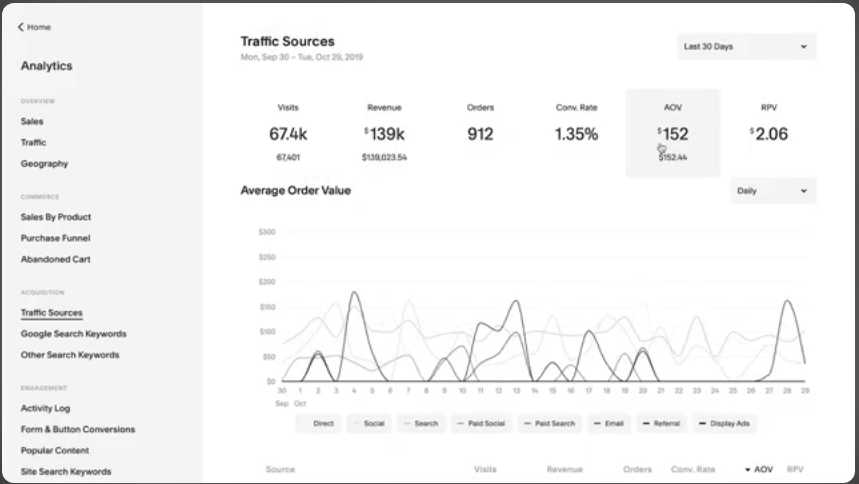Click the AOV sort arrow icon
Screen dimensions: 859x484
(747, 469)
